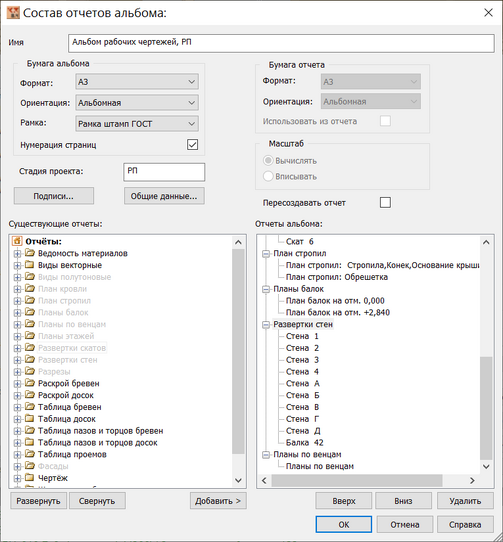
Task: Select План балок на отм. +2,840
Action: point(338,312)
